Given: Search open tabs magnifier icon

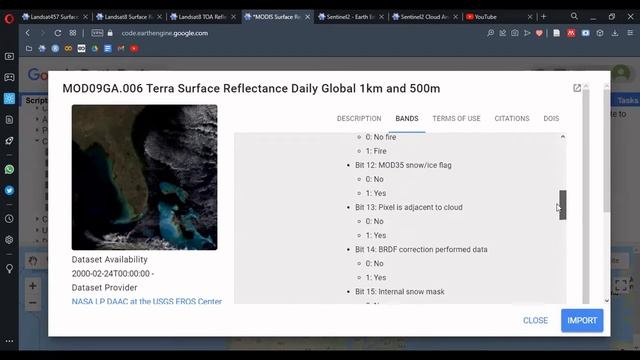Looking at the screenshot, I should 574,16.
